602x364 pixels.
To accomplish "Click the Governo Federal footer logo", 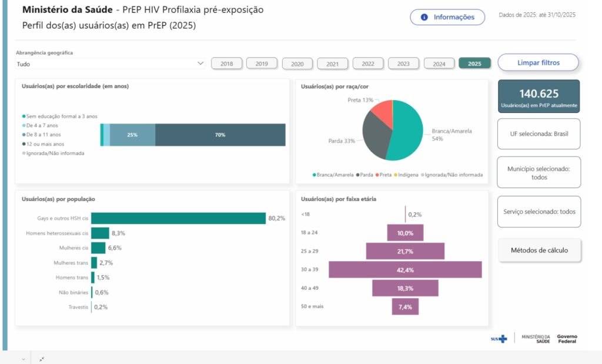I will (x=567, y=339).
